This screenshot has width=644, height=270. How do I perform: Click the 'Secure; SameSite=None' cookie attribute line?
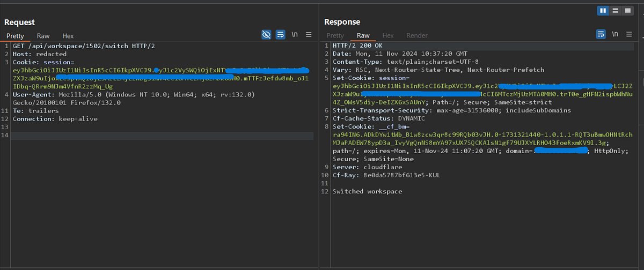[373, 159]
